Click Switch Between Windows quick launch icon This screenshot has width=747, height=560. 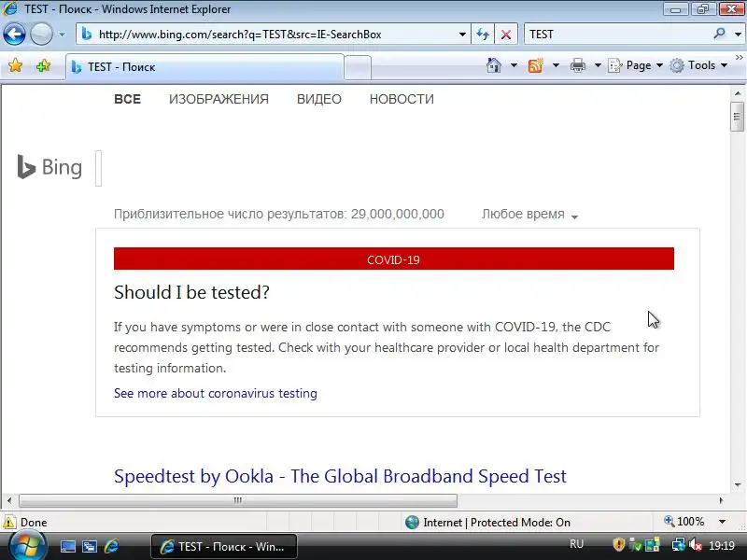pos(89,546)
